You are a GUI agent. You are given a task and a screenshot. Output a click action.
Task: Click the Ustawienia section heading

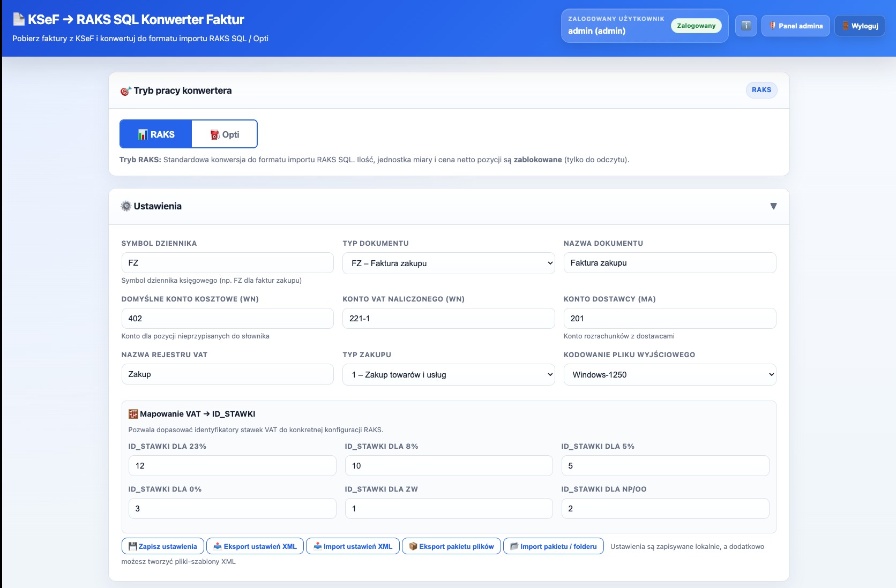tap(158, 206)
